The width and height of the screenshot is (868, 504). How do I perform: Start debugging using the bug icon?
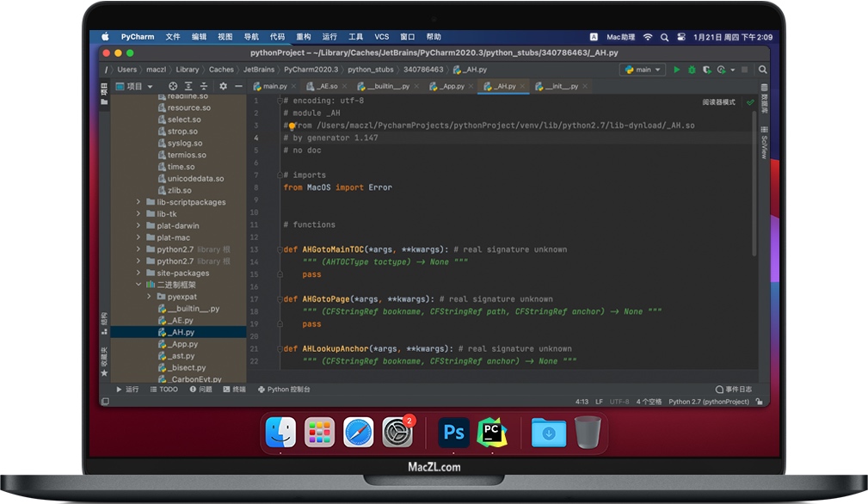pos(692,70)
